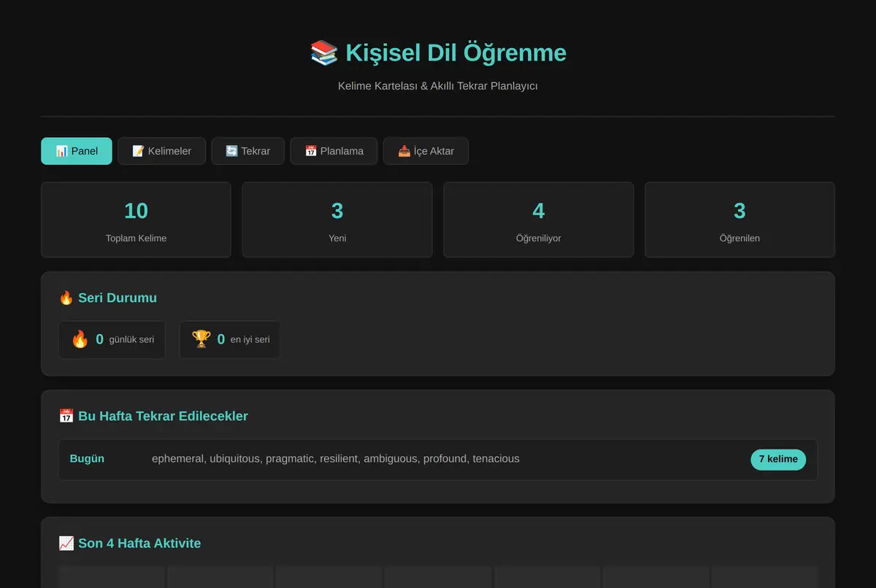Click the 7 kelime badge

tap(778, 460)
